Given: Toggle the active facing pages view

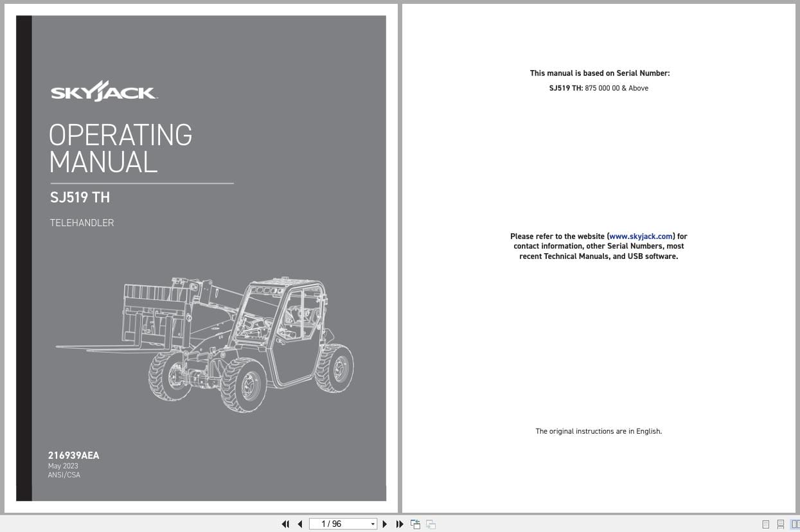Looking at the screenshot, I should (795, 524).
